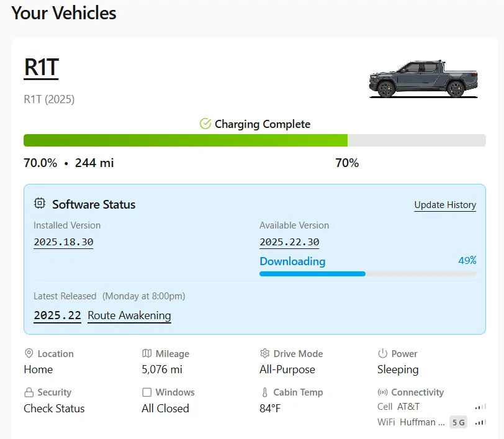This screenshot has width=504, height=439.
Task: Click the Connectivity signal icon
Action: click(382, 392)
